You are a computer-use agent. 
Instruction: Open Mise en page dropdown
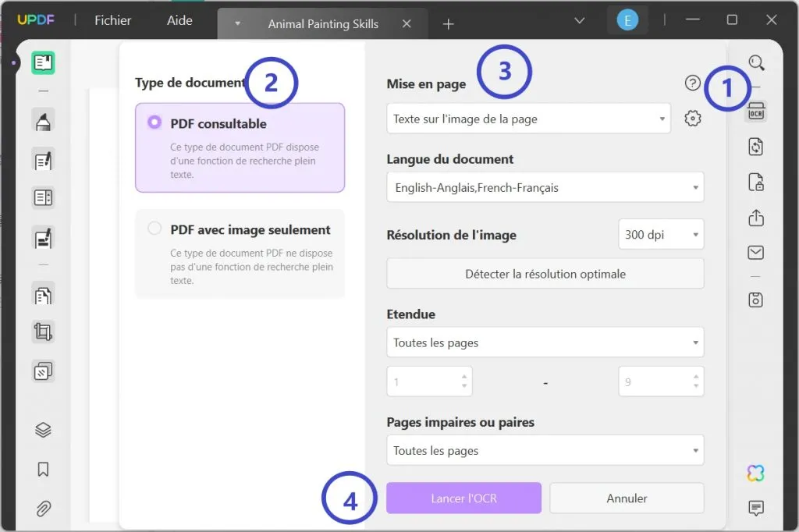click(x=528, y=119)
